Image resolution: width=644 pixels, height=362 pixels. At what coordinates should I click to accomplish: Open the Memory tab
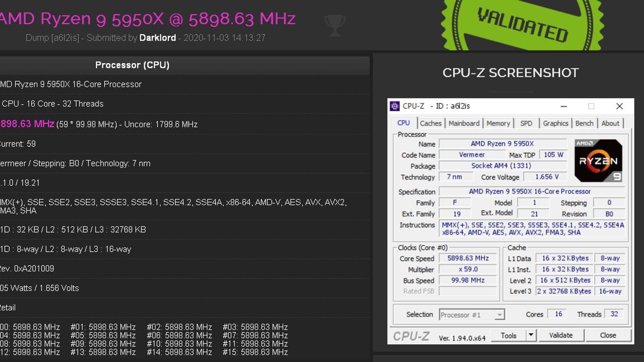click(x=498, y=123)
